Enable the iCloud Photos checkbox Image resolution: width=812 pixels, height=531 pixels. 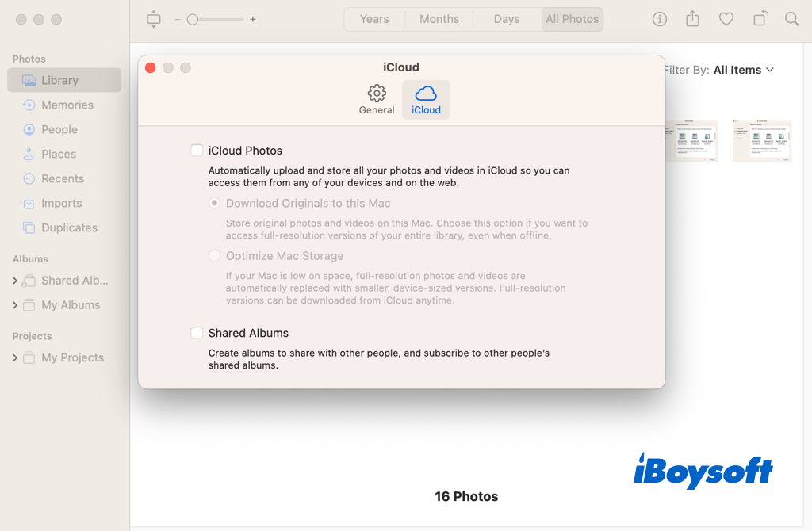(x=197, y=150)
